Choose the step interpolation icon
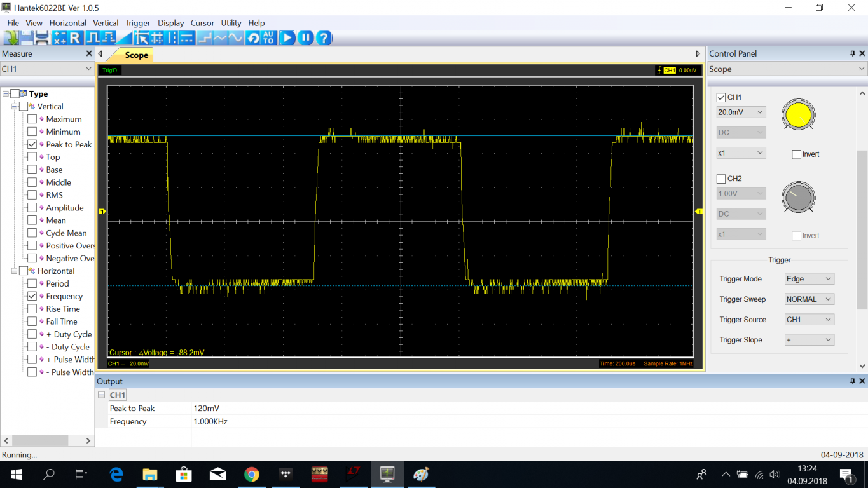The image size is (868, 488). click(x=205, y=38)
